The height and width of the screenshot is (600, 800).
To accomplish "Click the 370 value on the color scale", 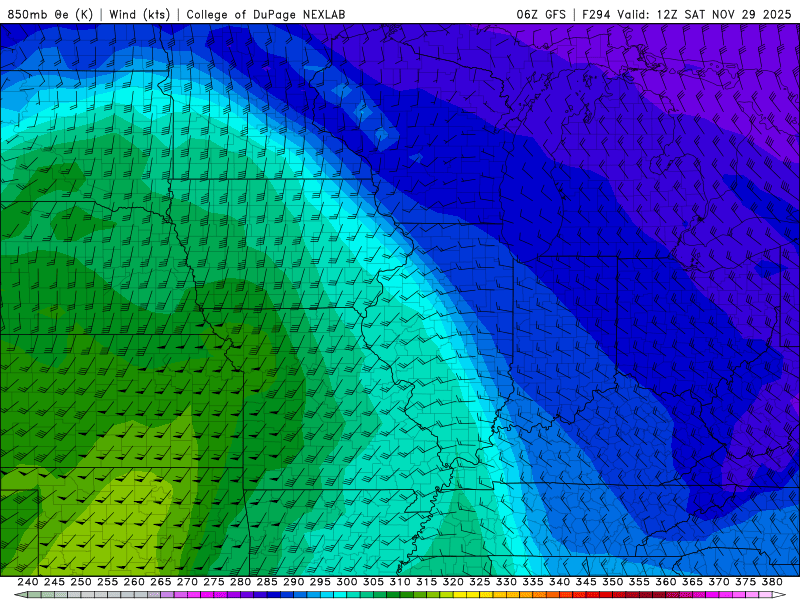I will (718, 582).
